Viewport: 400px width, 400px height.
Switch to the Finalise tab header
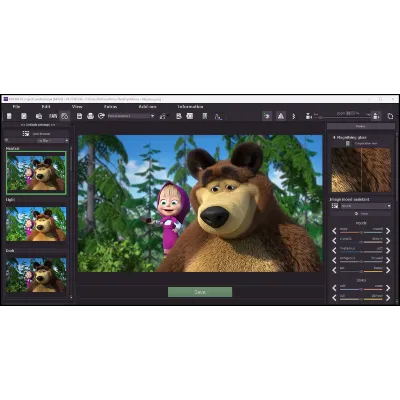(x=360, y=127)
